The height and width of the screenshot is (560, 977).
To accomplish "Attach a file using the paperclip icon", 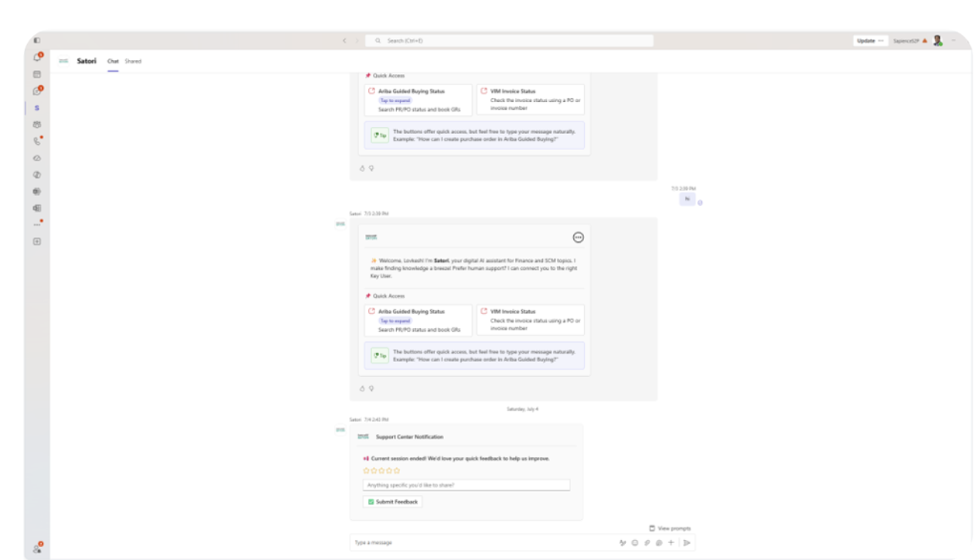I will (x=647, y=543).
